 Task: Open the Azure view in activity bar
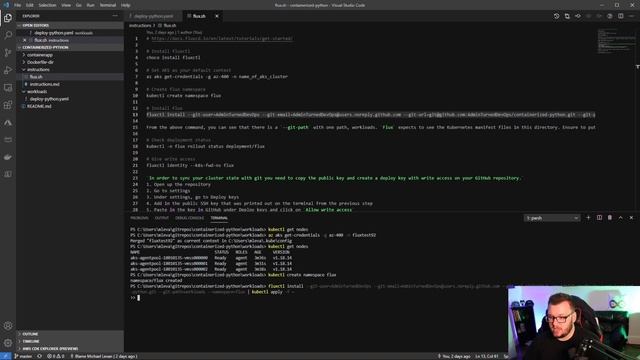(8, 122)
